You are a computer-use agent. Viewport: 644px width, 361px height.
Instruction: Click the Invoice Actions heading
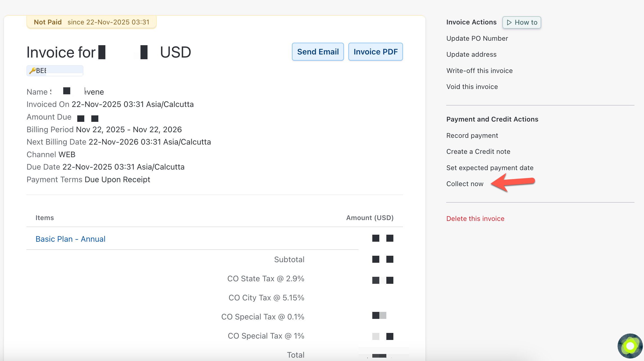[x=471, y=22]
